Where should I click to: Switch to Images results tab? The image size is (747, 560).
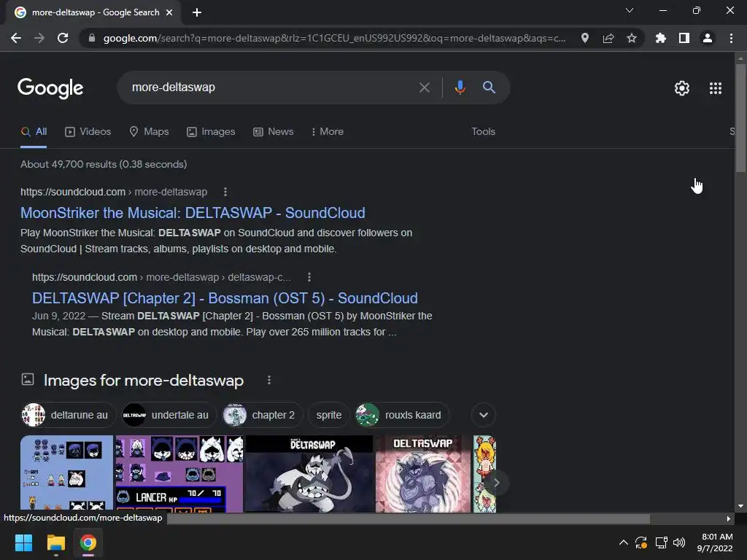coord(211,132)
